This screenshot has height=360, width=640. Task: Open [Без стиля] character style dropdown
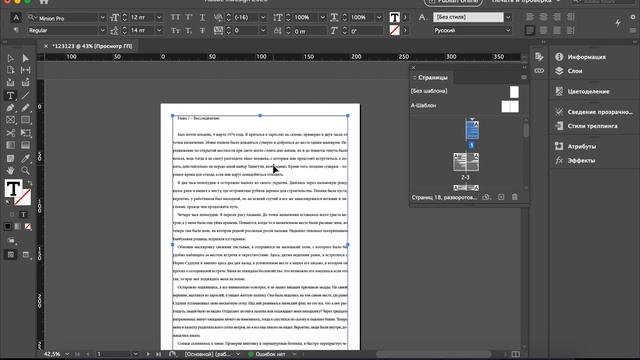coord(508,17)
